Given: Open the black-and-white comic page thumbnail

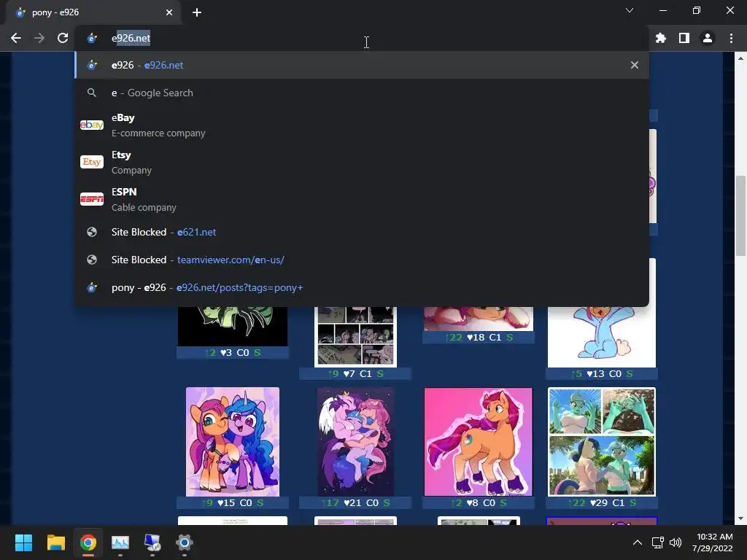Looking at the screenshot, I should click(355, 337).
